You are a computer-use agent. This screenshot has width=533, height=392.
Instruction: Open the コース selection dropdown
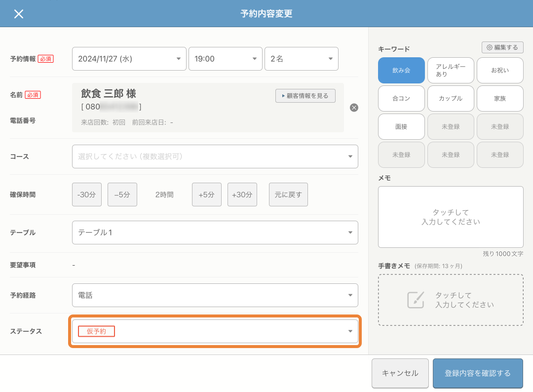pos(215,157)
